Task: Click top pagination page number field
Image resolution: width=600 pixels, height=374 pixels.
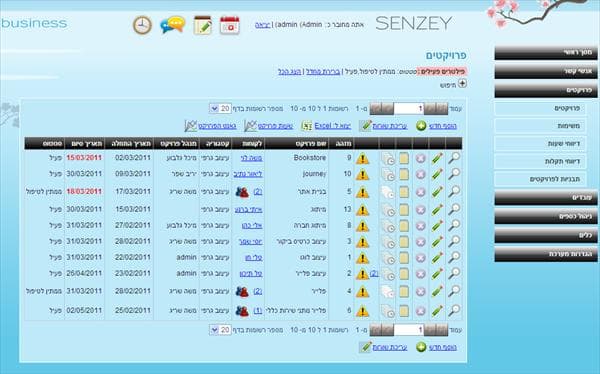Action: 409,109
